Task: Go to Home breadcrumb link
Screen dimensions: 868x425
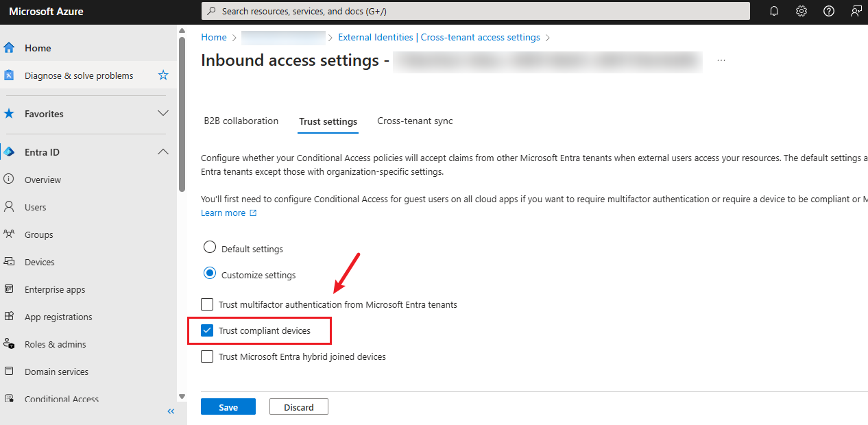Action: 214,37
